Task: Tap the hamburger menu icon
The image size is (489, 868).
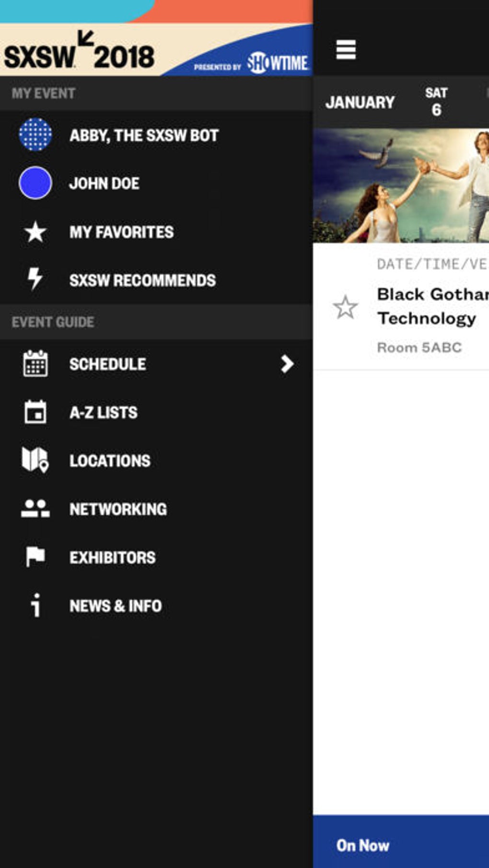Action: click(346, 50)
